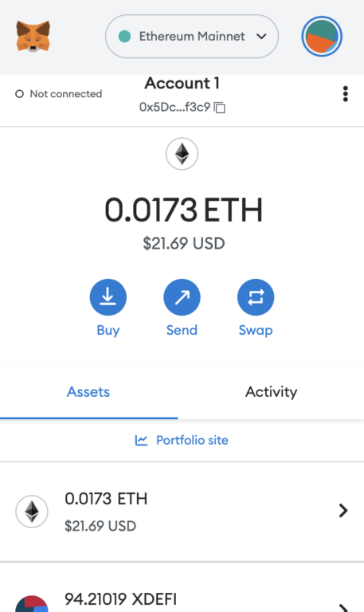The image size is (364, 612).
Task: Click the XDEFI token icon
Action: [32, 603]
